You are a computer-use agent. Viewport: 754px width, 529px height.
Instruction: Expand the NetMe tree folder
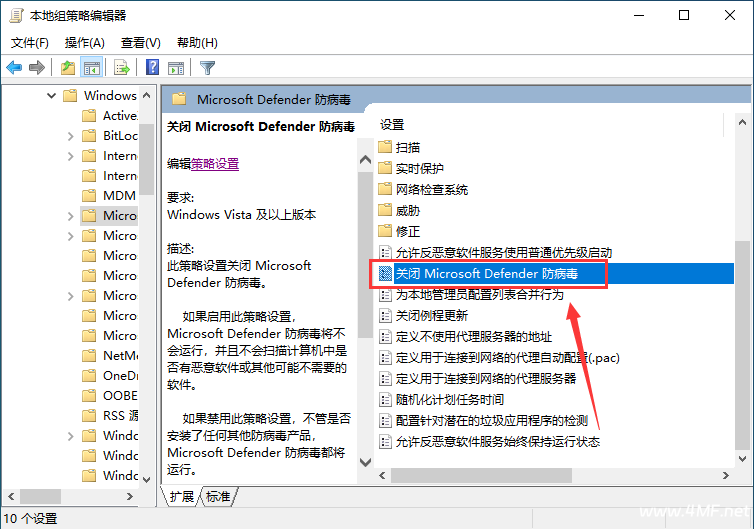pos(70,356)
